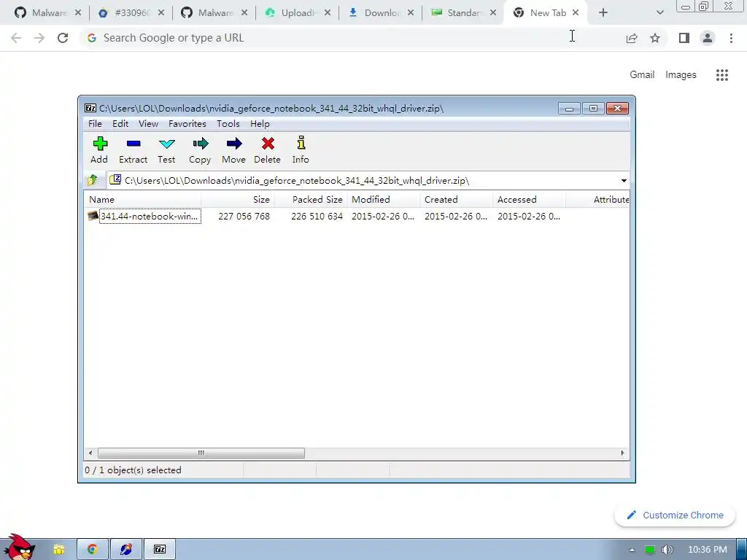Viewport: 747px width, 560px height.
Task: Go forward in Chrome
Action: [x=39, y=38]
